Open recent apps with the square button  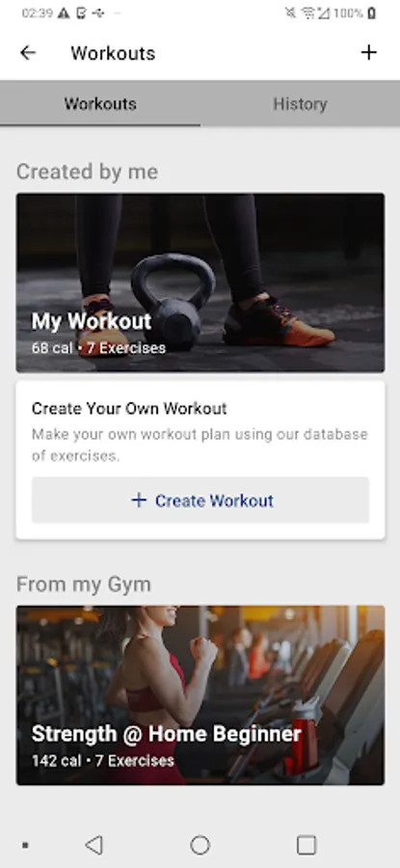pyautogui.click(x=306, y=845)
